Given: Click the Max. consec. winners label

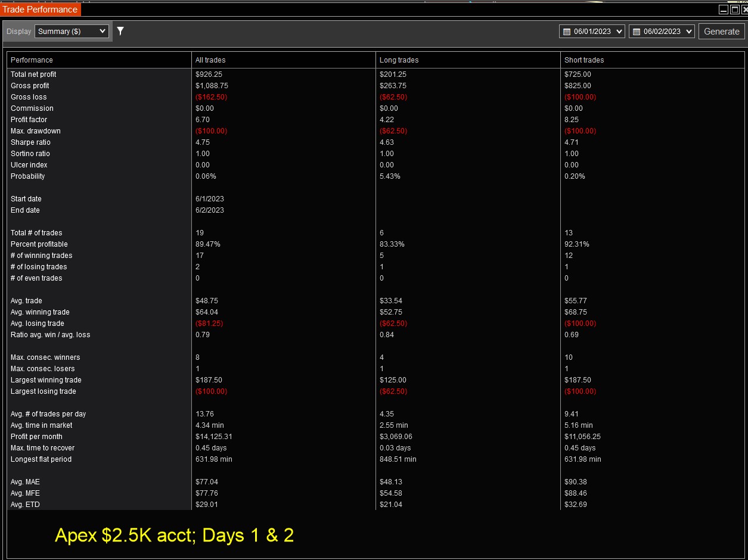Looking at the screenshot, I should pos(45,357).
